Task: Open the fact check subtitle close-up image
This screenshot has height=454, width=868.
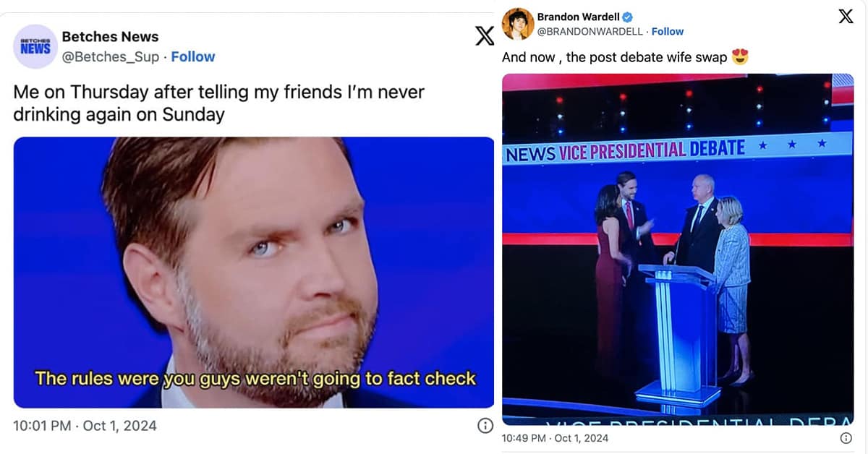Action: click(254, 273)
